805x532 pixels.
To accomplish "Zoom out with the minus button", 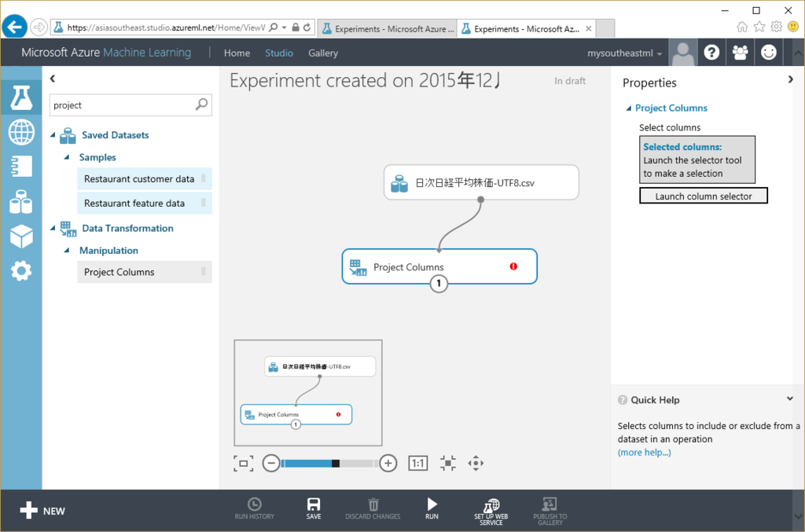I will (271, 464).
